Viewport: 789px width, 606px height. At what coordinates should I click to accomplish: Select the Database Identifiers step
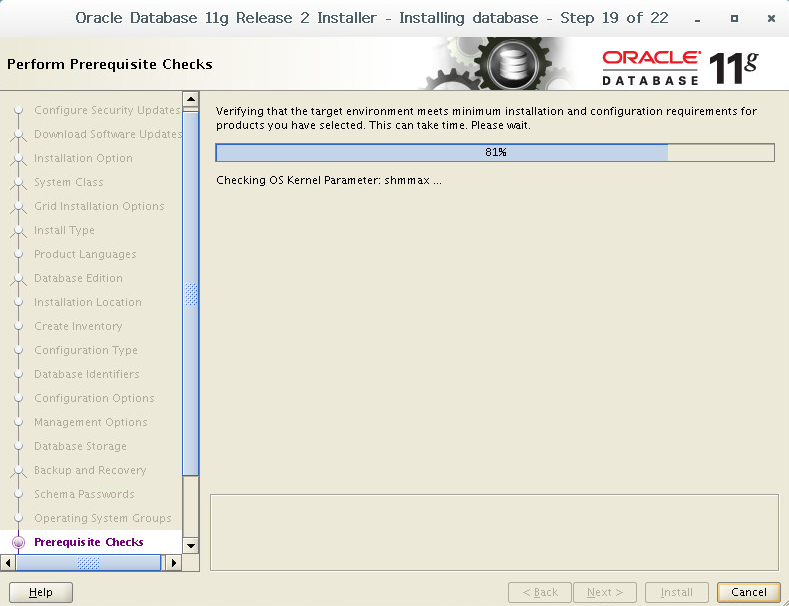(87, 374)
